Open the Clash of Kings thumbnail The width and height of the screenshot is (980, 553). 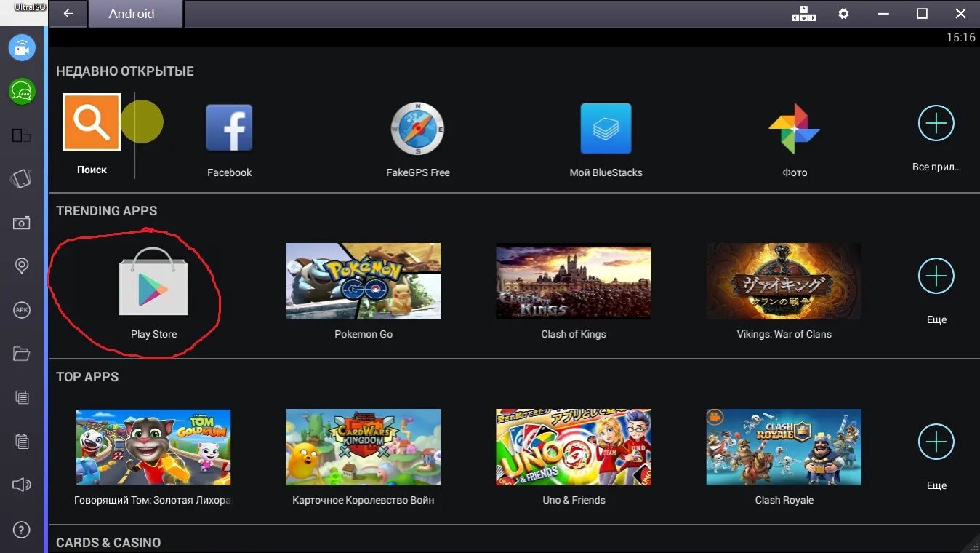pyautogui.click(x=574, y=281)
